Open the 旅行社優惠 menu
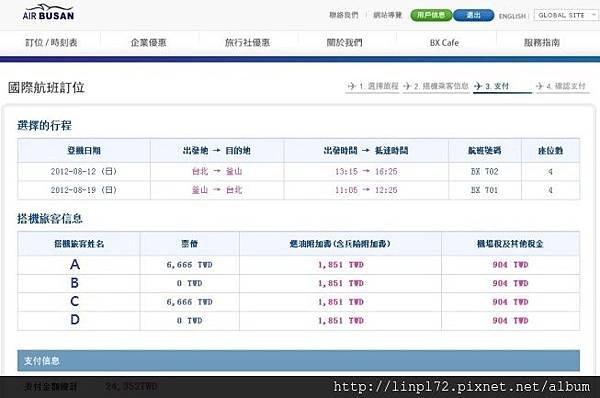This screenshot has width=600, height=398. (x=247, y=42)
